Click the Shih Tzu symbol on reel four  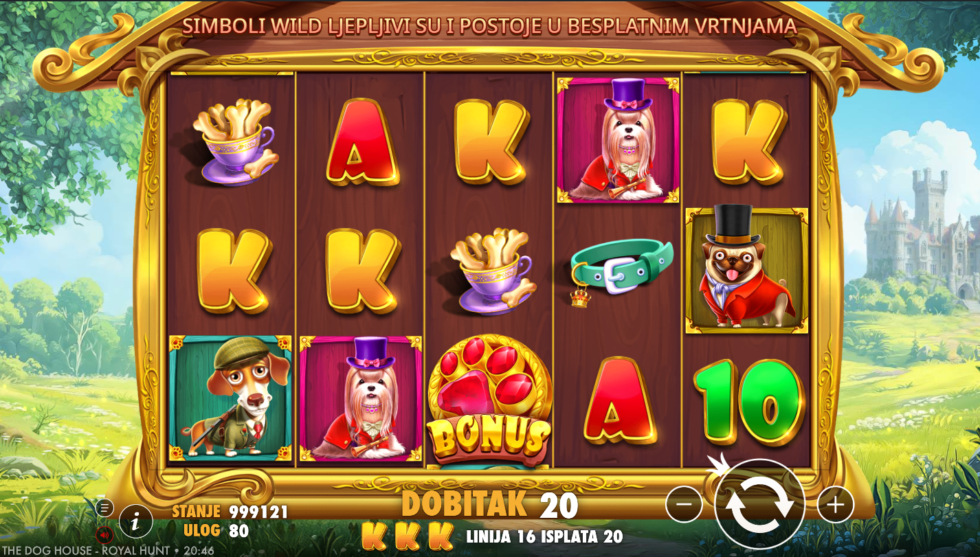coord(618,140)
